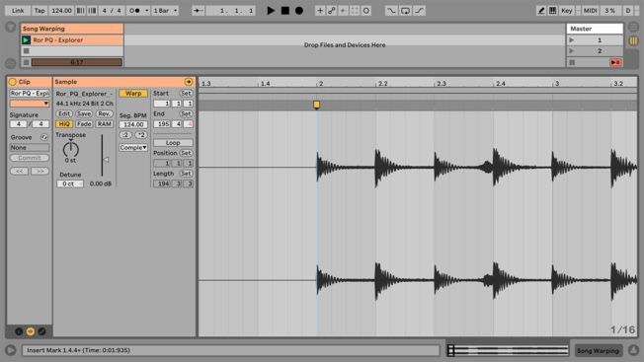Click the Seg. BPM 124.00 field

click(133, 124)
